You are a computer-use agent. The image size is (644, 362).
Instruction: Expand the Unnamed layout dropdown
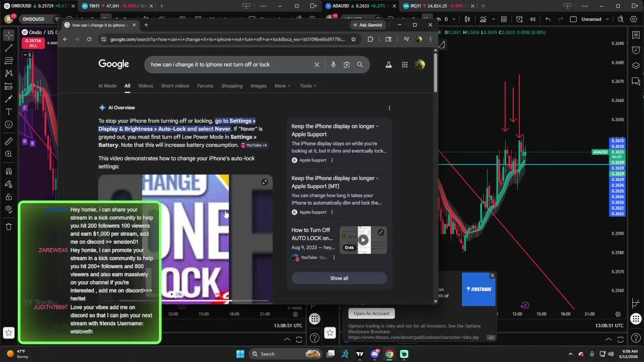[607, 19]
